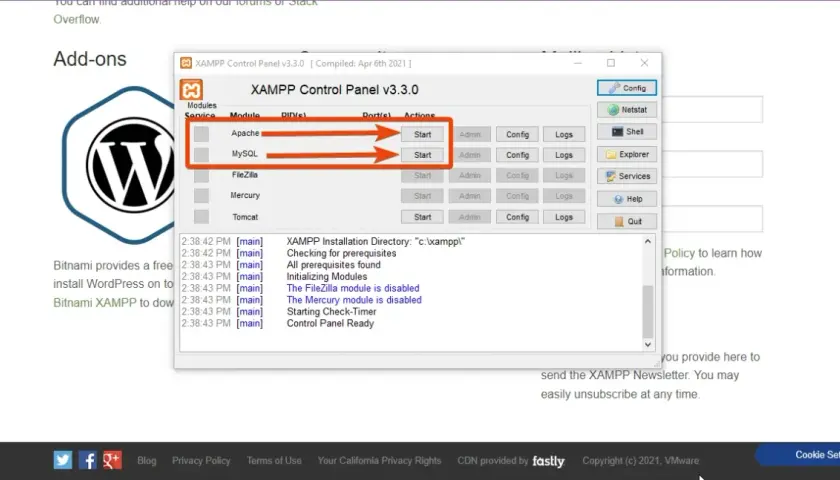Click the log scrollbar thumb
Image resolution: width=840 pixels, height=480 pixels.
[648, 311]
